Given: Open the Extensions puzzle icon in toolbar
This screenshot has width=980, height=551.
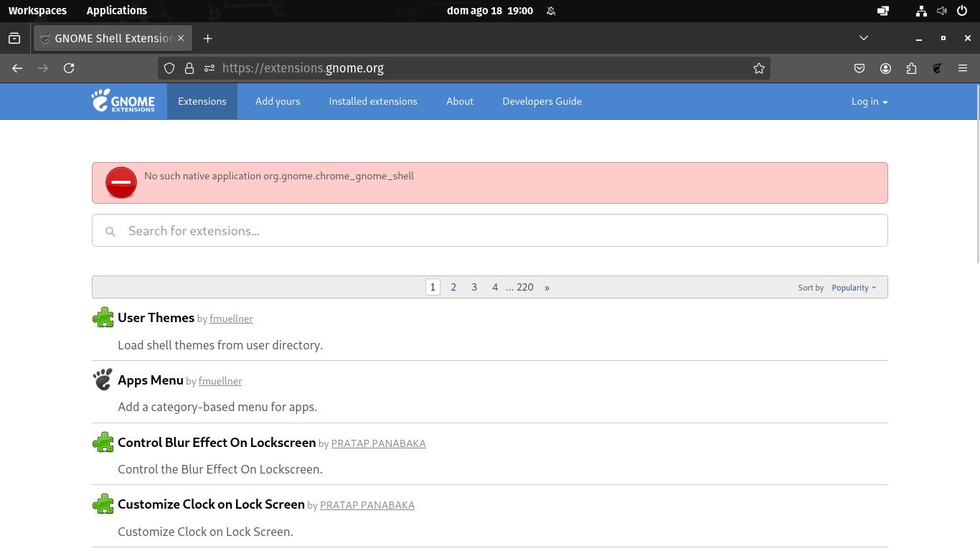Looking at the screenshot, I should [x=911, y=68].
